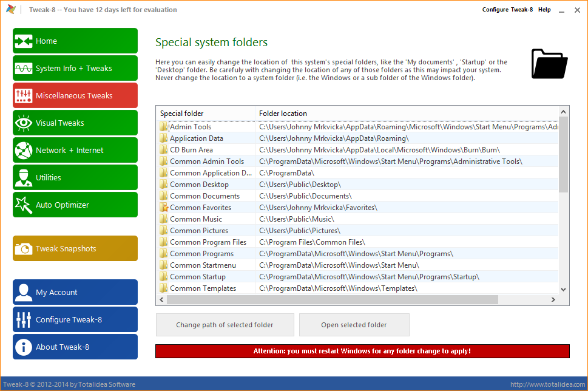Launch Auto Optimizer magic wand icon
This screenshot has height=391, width=588.
pyautogui.click(x=24, y=205)
